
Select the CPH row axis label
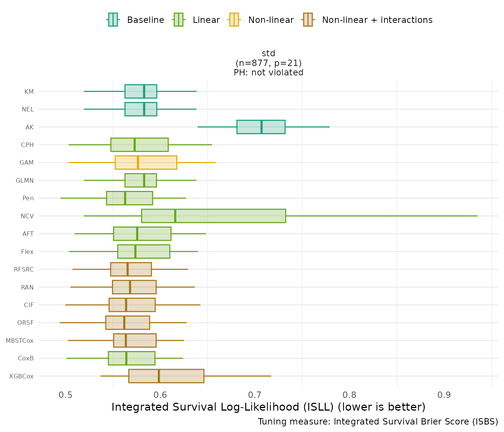(27, 145)
